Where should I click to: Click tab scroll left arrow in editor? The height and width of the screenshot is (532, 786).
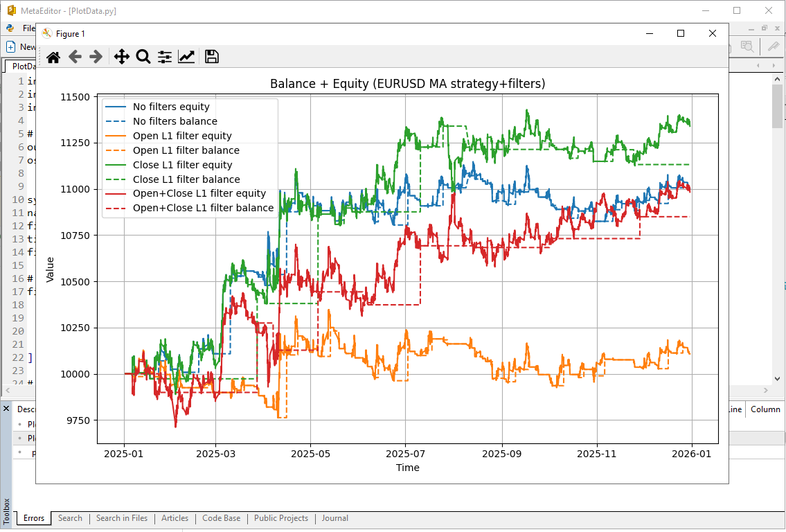(x=758, y=66)
